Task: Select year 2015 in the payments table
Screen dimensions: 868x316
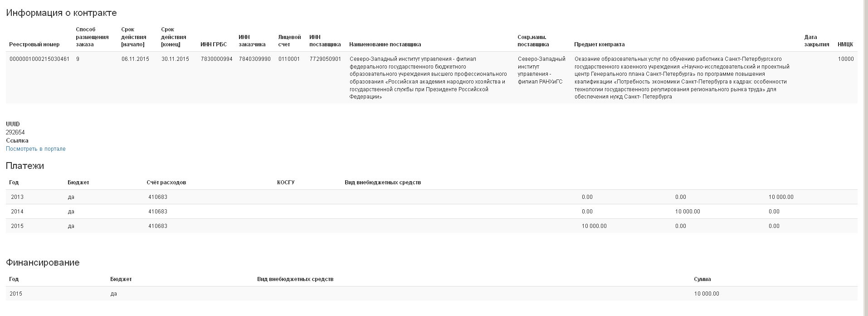Action: tap(17, 226)
